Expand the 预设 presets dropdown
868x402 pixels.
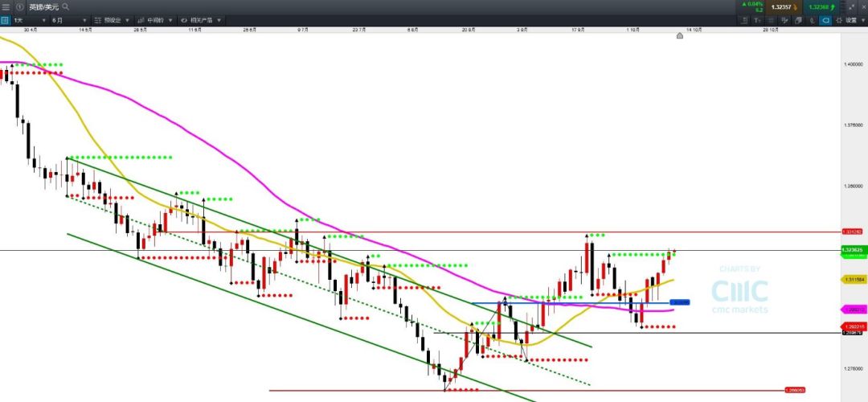click(111, 20)
